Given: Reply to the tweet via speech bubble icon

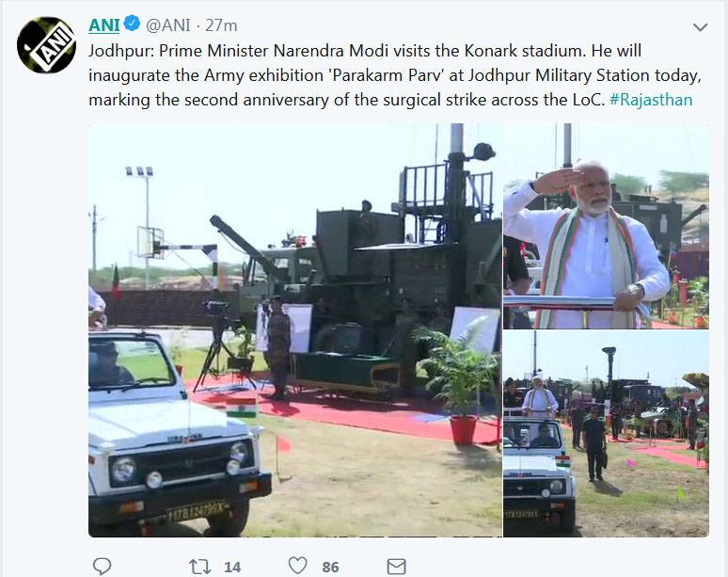Looking at the screenshot, I should (103, 566).
